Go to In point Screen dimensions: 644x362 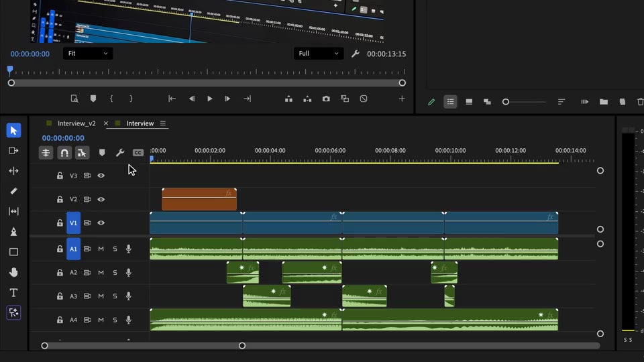click(172, 99)
